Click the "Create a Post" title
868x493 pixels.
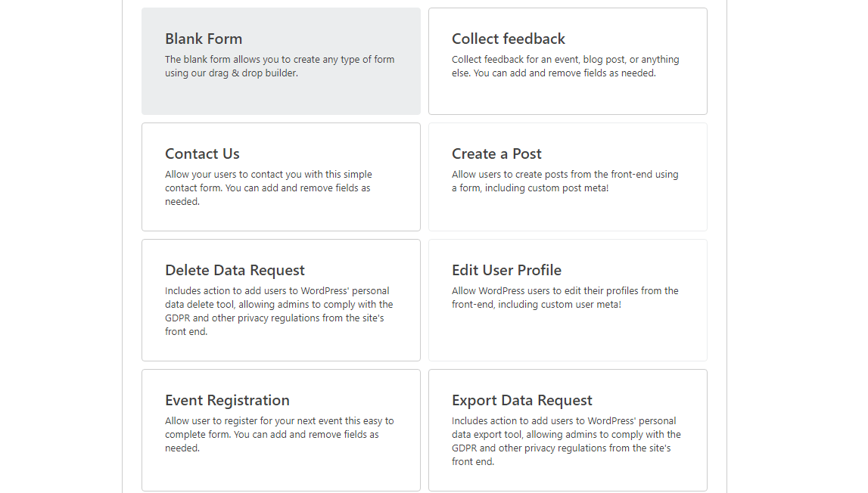pos(496,153)
